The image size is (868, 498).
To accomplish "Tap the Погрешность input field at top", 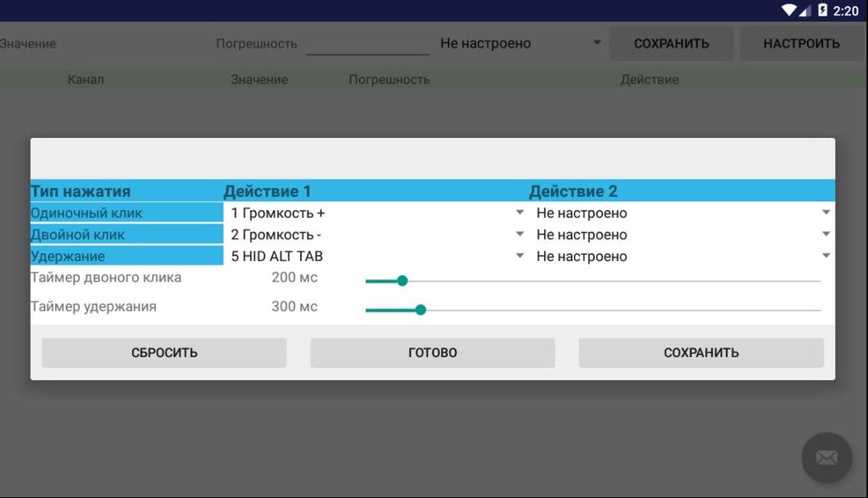I will [x=367, y=43].
